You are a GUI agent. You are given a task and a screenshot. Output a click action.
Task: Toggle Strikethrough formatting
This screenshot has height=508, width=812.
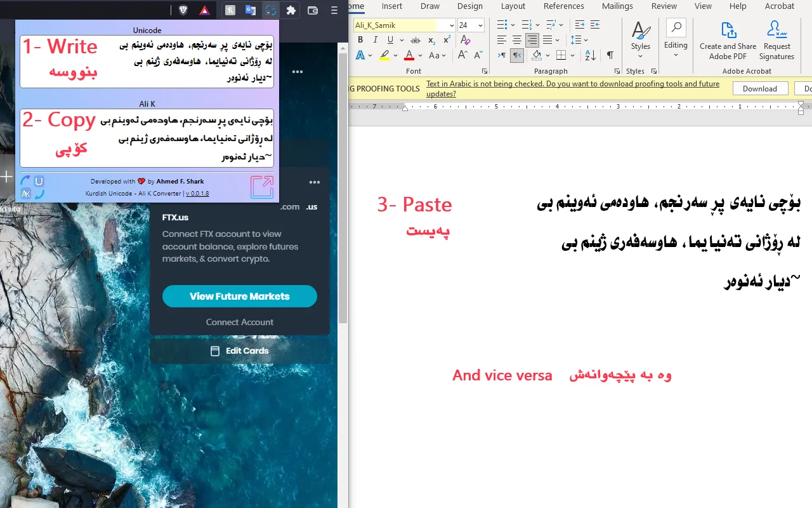click(x=416, y=40)
